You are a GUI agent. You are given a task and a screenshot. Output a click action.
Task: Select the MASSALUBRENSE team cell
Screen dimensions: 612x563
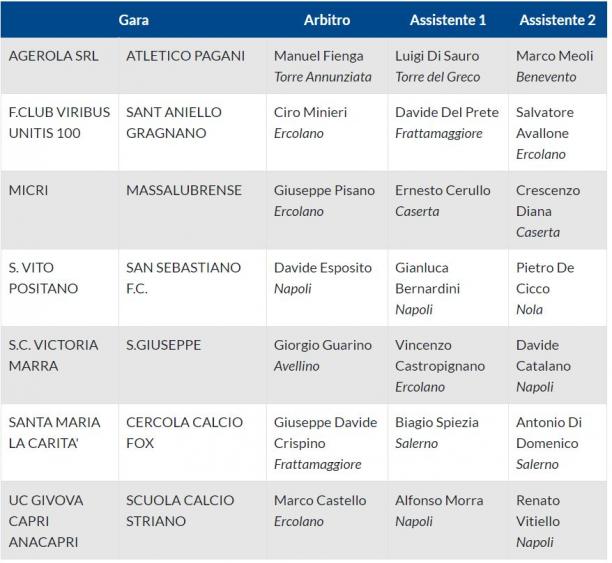(x=192, y=210)
